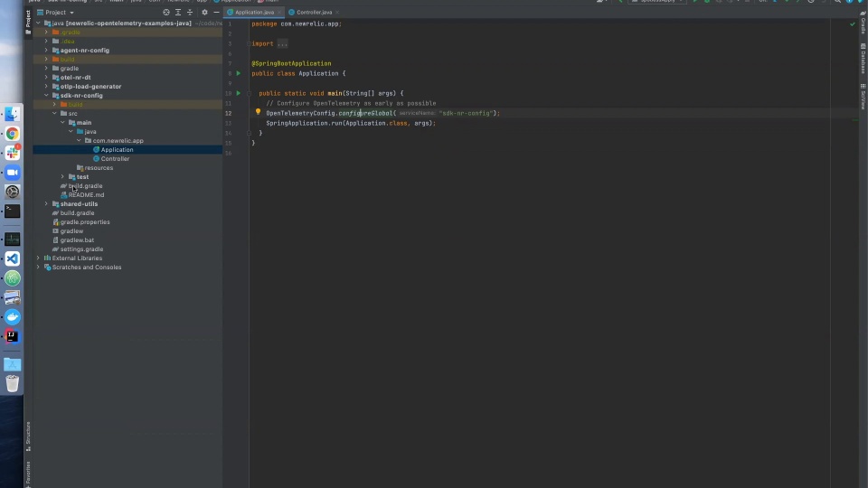
Task: Hide the Project panel with minus icon
Action: pos(216,12)
